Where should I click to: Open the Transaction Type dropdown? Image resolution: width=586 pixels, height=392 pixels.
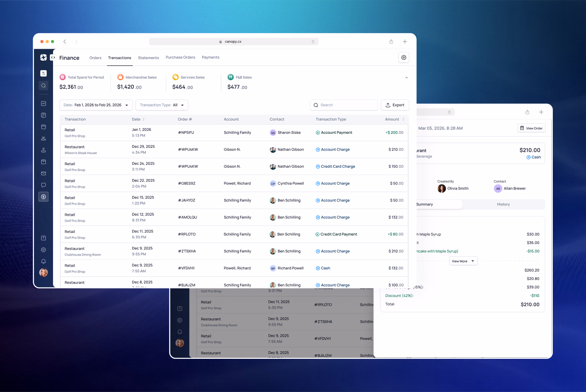162,105
